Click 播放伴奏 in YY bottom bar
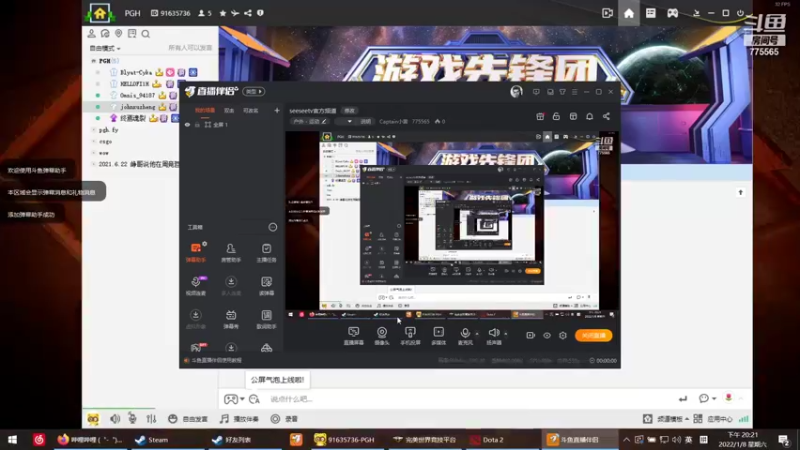The width and height of the screenshot is (800, 450). click(x=239, y=419)
